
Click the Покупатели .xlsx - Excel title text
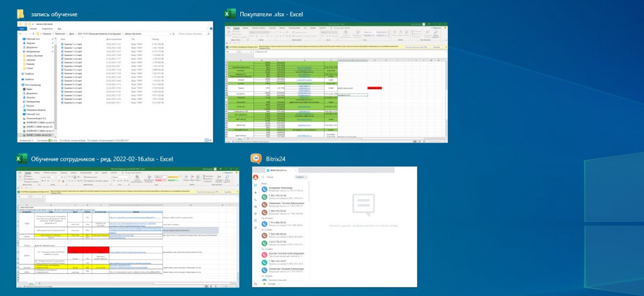271,14
